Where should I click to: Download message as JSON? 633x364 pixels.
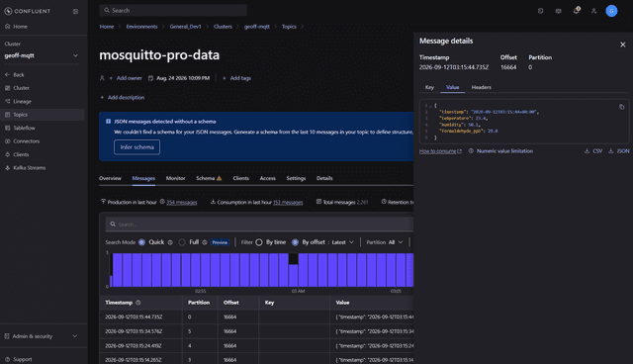click(x=619, y=151)
